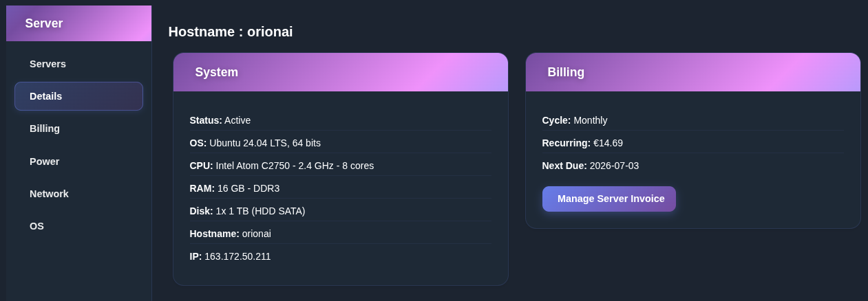
Task: Go to the Billing sidebar section
Action: tap(78, 129)
